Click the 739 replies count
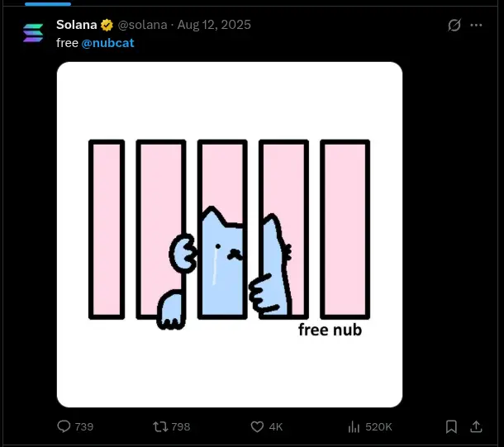504x447 pixels. [x=84, y=426]
